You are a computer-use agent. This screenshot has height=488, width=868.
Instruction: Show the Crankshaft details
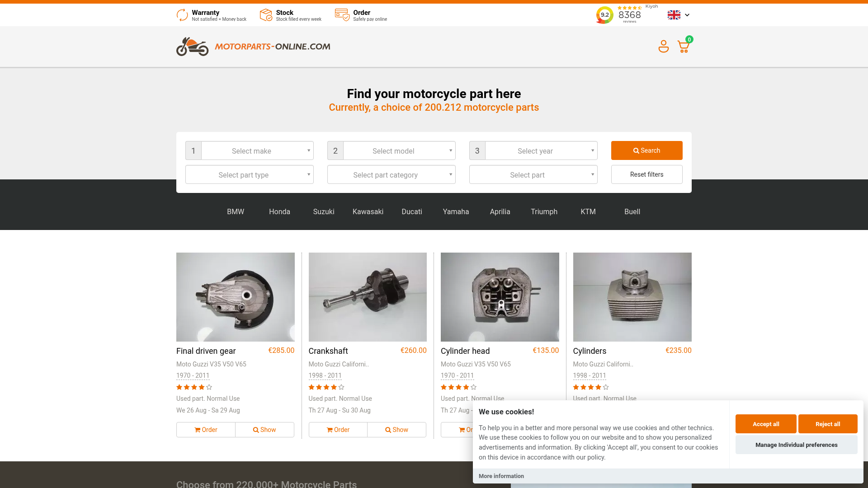coord(396,430)
